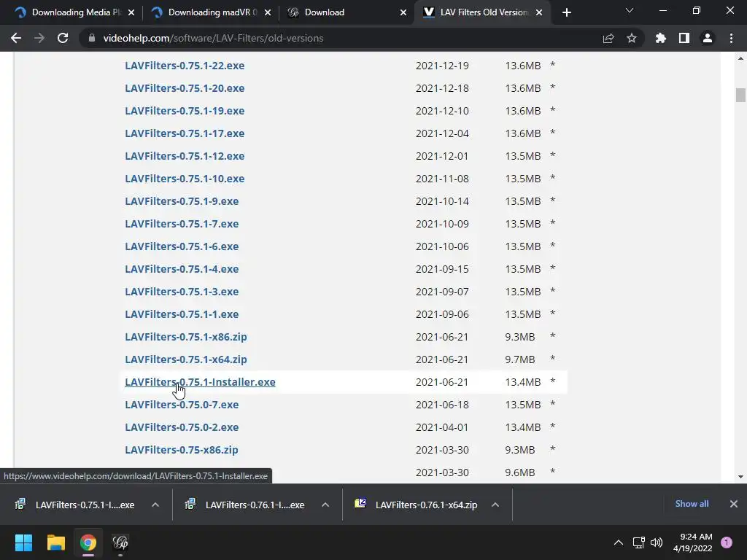Close the LAV Filters Old Versions tab
Image resolution: width=747 pixels, height=560 pixels.
[x=539, y=12]
